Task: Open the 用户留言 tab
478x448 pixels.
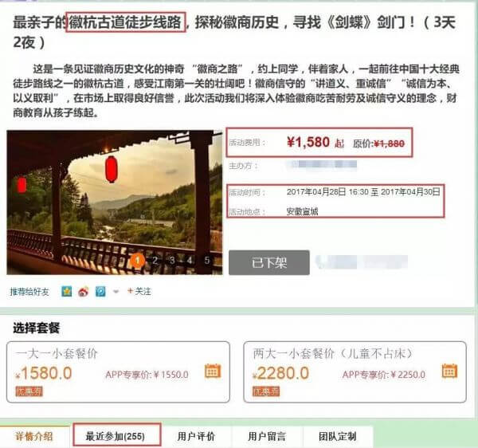Action: click(x=267, y=437)
